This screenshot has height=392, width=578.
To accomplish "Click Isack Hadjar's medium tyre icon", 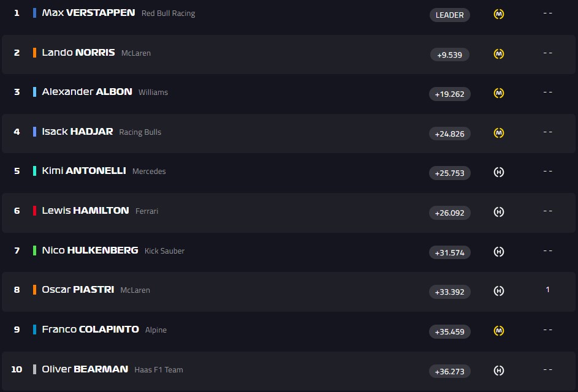I will click(499, 133).
